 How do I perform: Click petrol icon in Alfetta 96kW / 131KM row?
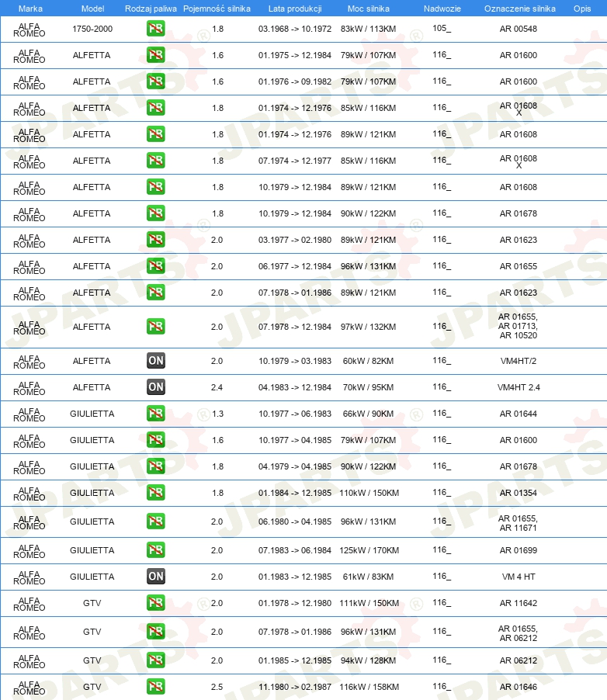tap(156, 266)
